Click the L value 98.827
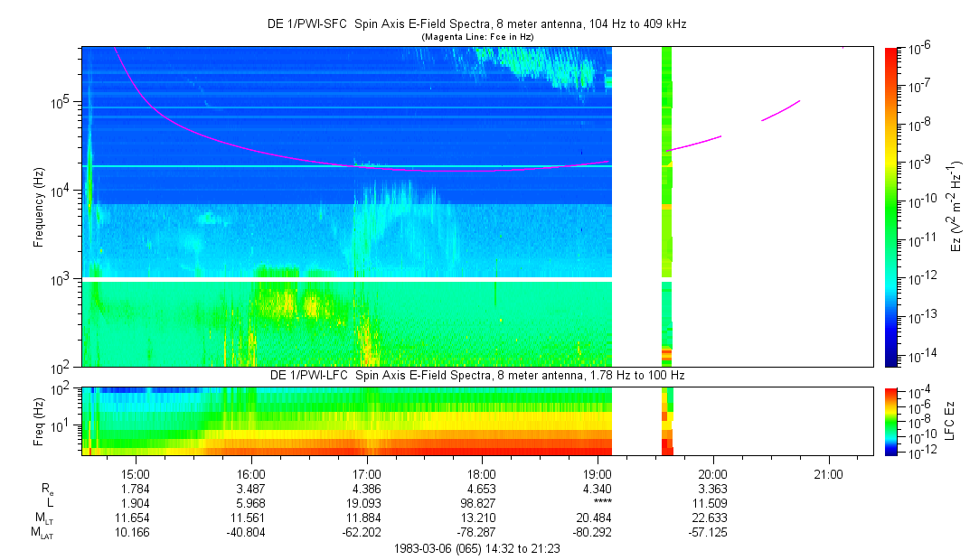 tap(482, 503)
